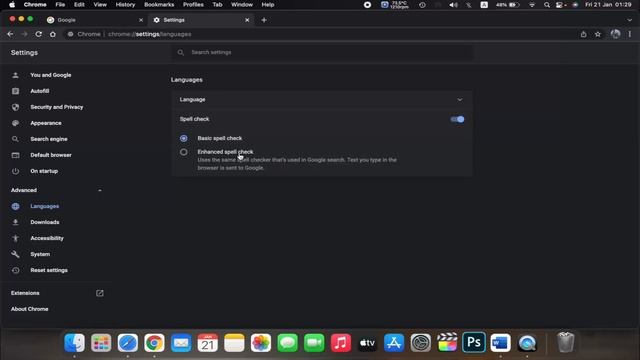The width and height of the screenshot is (640, 360).
Task: Click the address bar URL
Action: [149, 34]
